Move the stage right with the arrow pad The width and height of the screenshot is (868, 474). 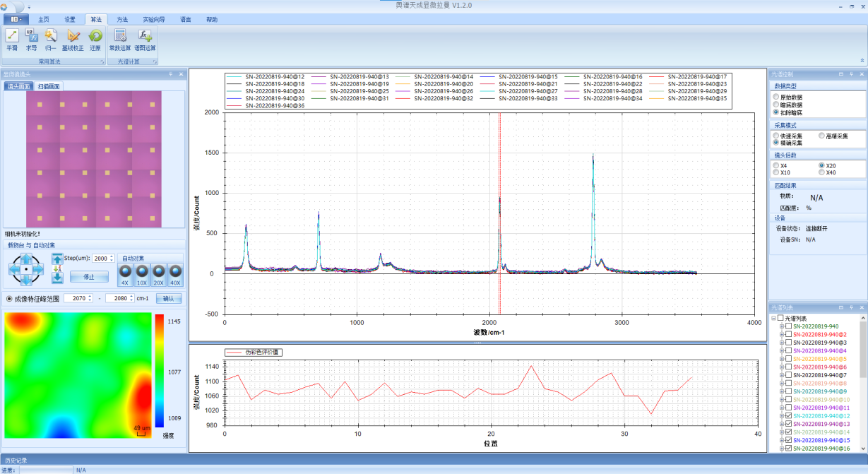(x=38, y=269)
